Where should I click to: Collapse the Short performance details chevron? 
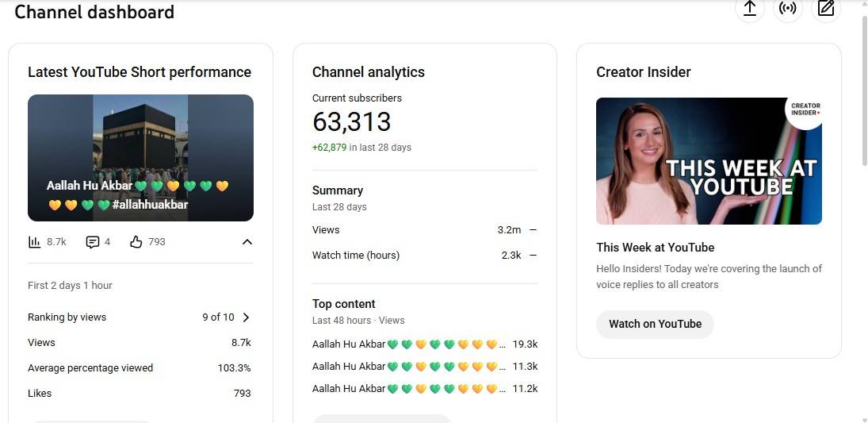(x=247, y=242)
